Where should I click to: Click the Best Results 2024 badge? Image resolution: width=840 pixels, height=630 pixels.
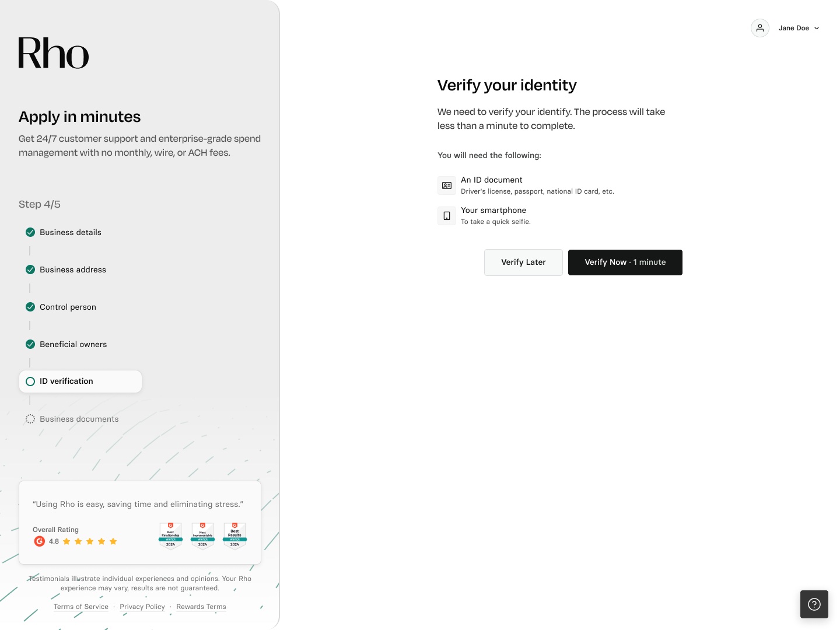coord(235,535)
